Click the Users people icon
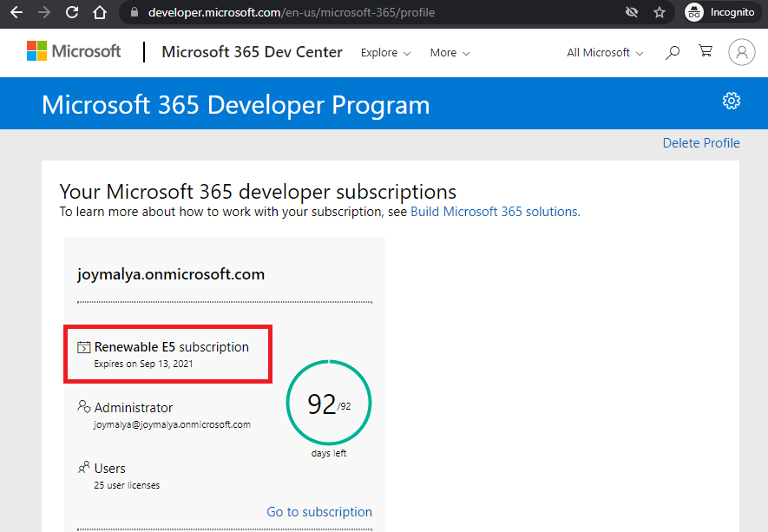Screen dimensions: 768x532 (x=84, y=467)
